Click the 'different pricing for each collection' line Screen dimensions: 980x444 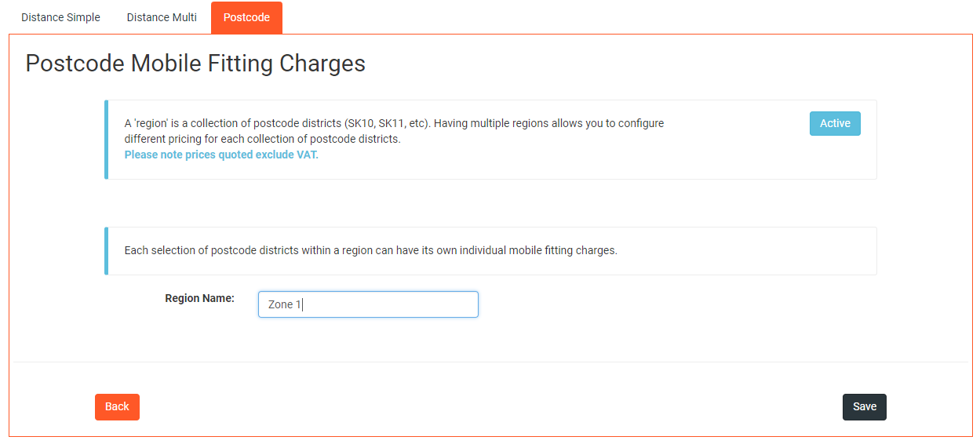click(x=262, y=139)
